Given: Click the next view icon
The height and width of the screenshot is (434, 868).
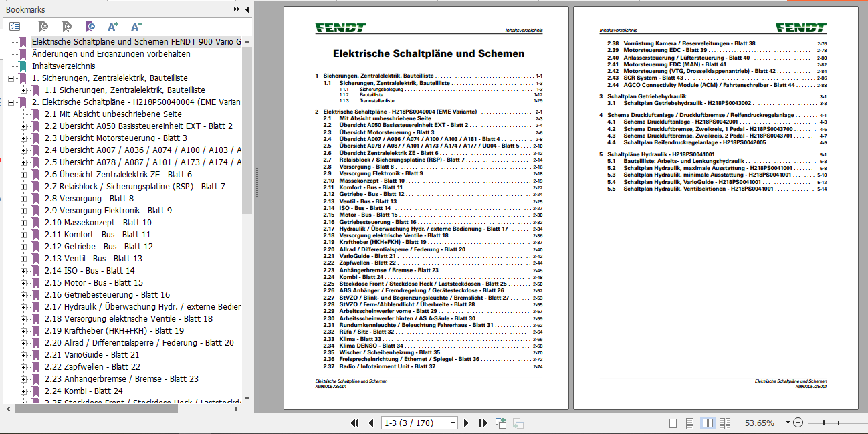Looking at the screenshot, I should click(518, 423).
